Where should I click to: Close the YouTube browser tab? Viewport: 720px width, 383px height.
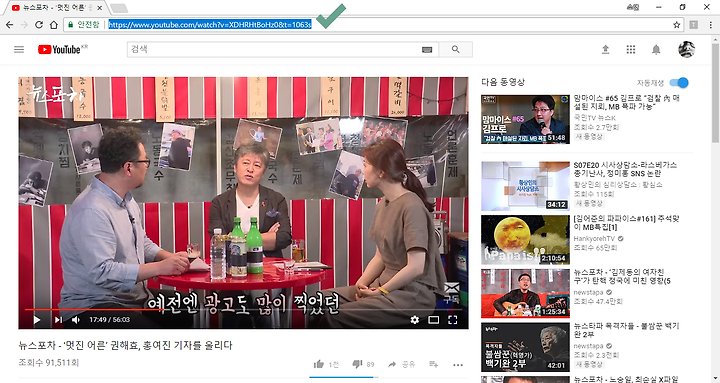pyautogui.click(x=100, y=8)
